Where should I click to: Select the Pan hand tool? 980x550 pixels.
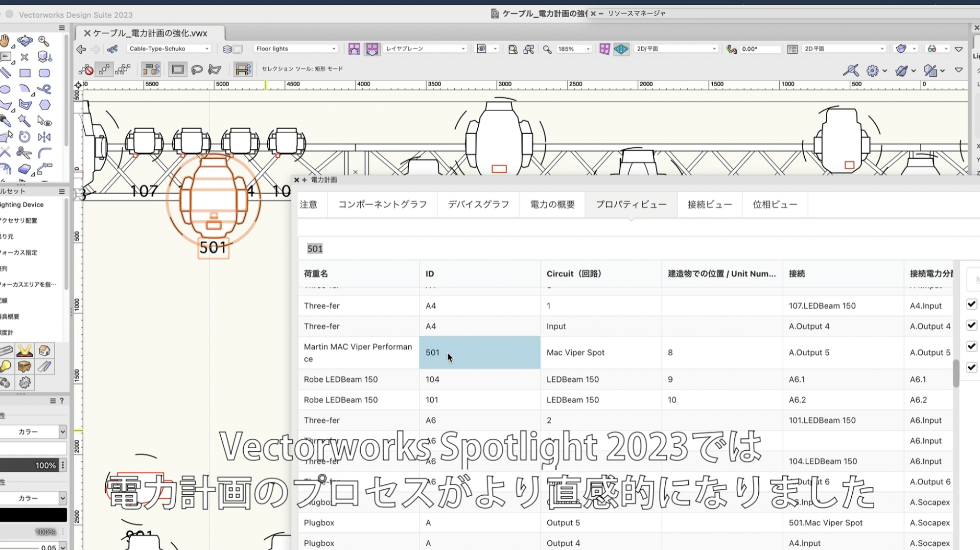(x=5, y=41)
